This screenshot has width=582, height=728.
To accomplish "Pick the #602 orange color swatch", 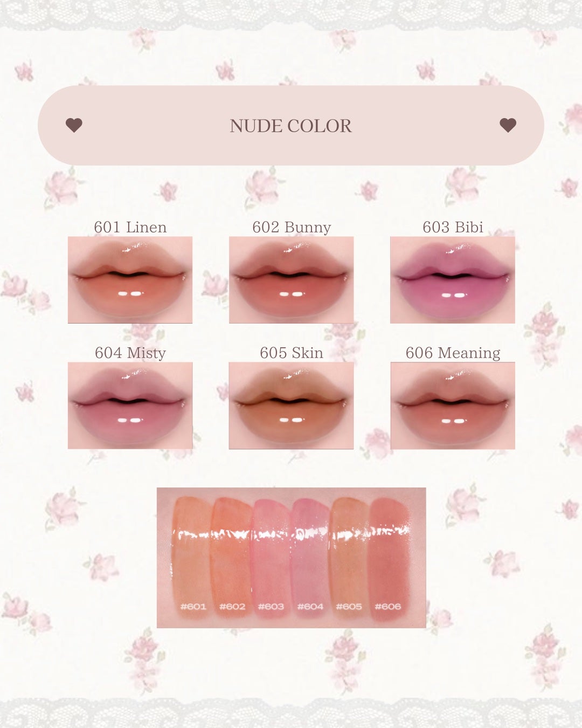I will (231, 555).
